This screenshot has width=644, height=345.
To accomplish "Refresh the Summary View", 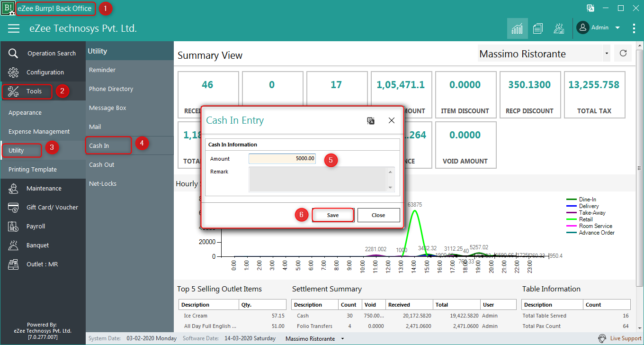I will (x=623, y=54).
